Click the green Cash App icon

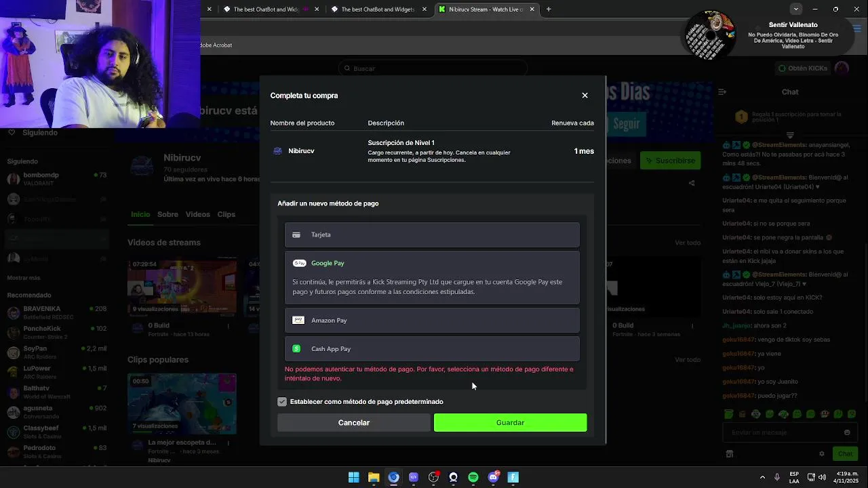click(296, 348)
